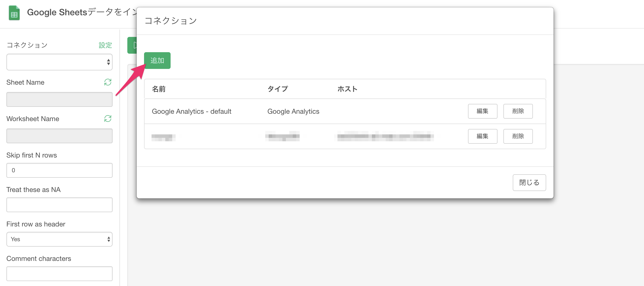Focus the Skip first N rows input
644x286 pixels.
pyautogui.click(x=59, y=170)
